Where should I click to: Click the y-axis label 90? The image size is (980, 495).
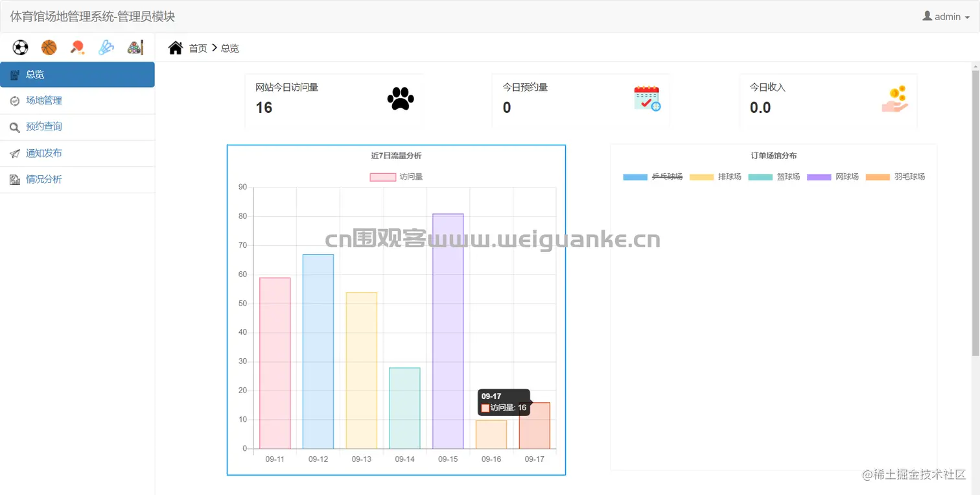[243, 187]
